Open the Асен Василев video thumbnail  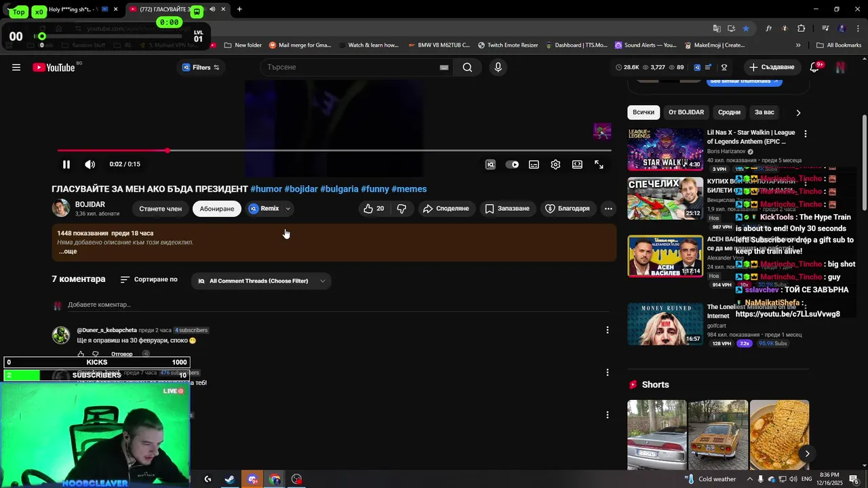(665, 256)
